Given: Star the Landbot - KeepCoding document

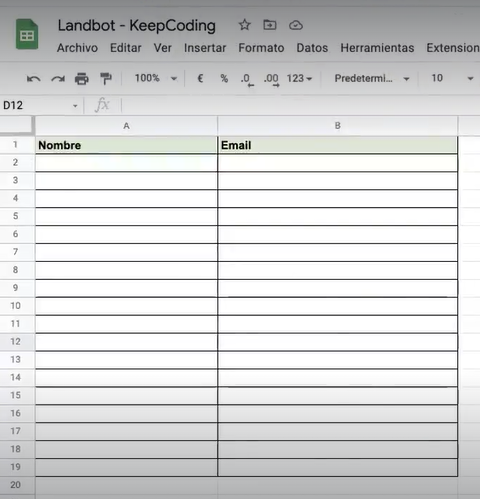Looking at the screenshot, I should coord(244,25).
